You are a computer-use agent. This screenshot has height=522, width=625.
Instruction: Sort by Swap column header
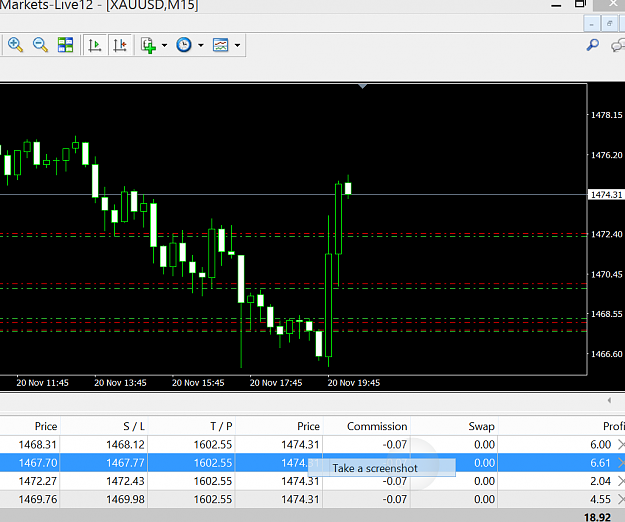pyautogui.click(x=482, y=426)
